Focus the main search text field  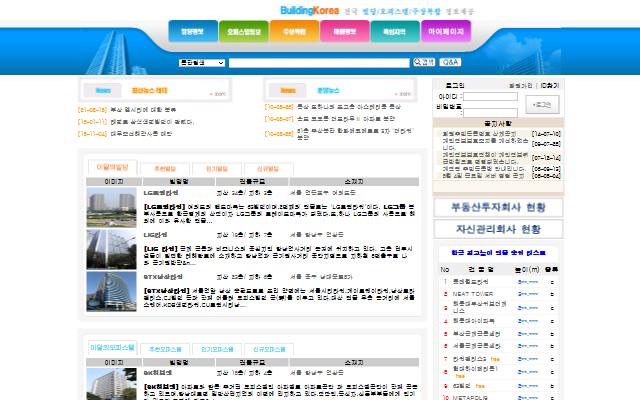tap(319, 63)
